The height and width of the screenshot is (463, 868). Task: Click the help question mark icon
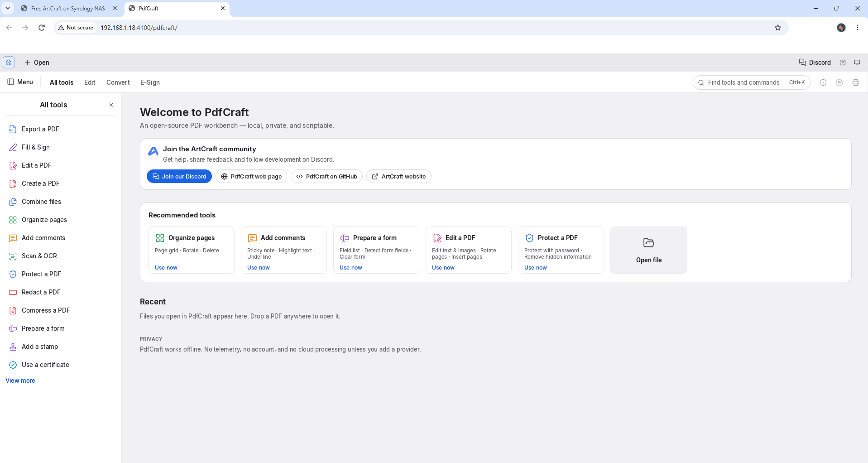pos(843,63)
